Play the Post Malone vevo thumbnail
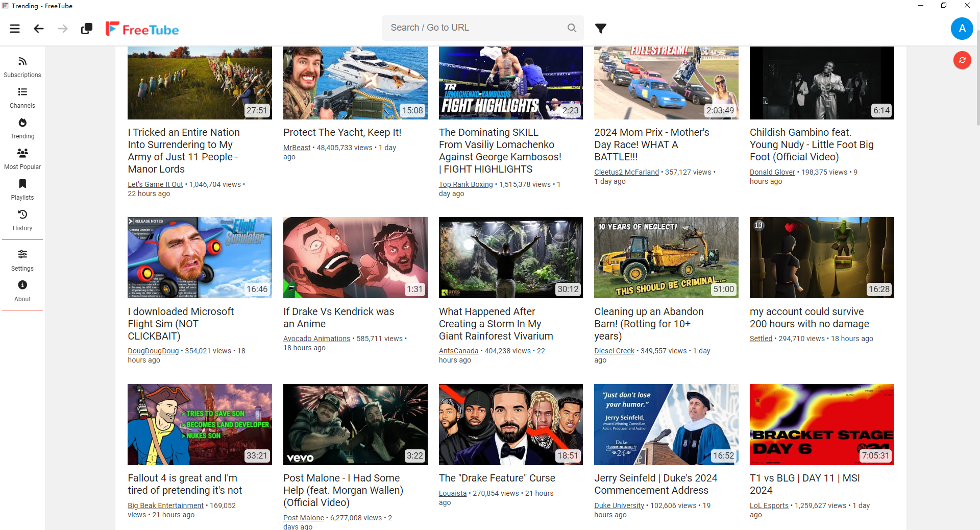980x530 pixels. click(x=355, y=424)
